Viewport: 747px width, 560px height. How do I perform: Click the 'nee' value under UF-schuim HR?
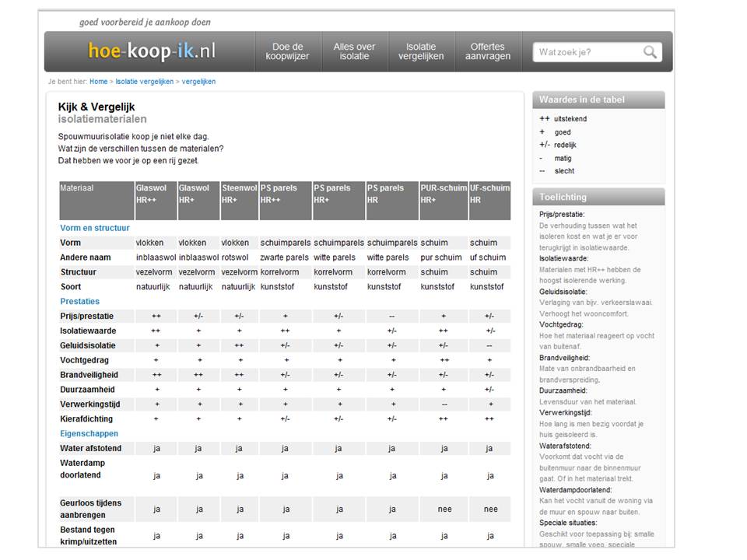click(x=491, y=509)
